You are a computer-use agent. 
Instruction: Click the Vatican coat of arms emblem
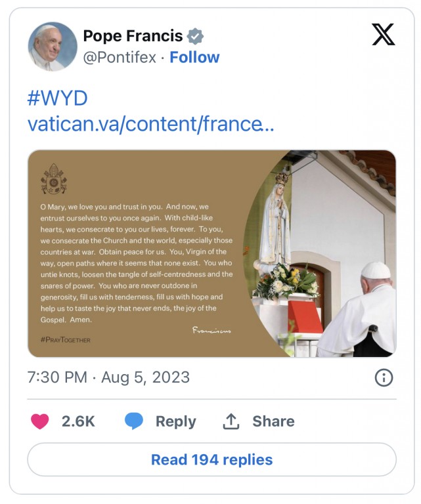54,178
